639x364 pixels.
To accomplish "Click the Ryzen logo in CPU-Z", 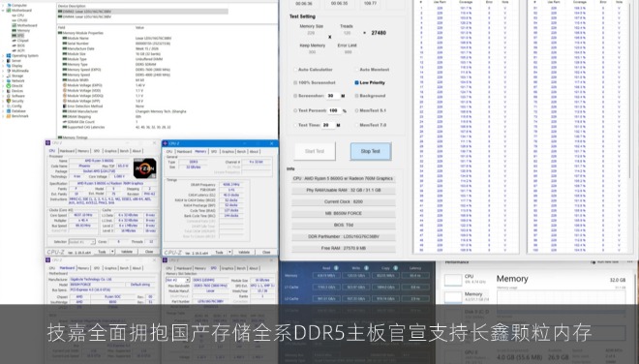I will tap(144, 168).
